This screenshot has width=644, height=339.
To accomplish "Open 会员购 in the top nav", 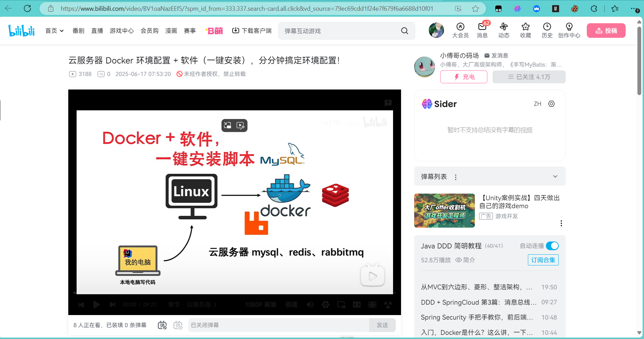I will [x=149, y=31].
